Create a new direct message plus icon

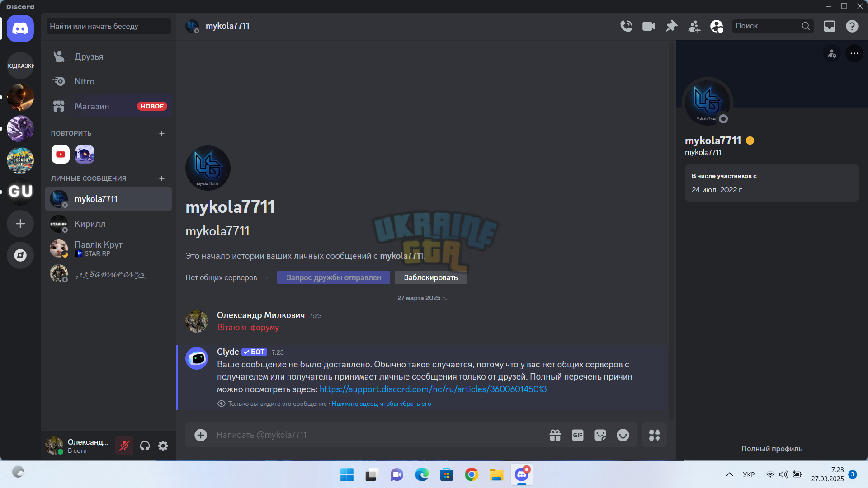click(162, 178)
